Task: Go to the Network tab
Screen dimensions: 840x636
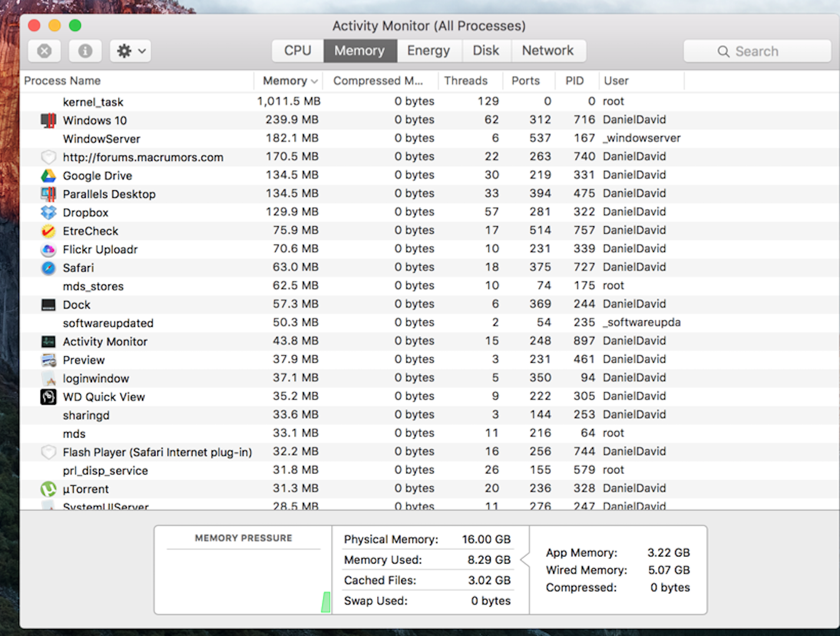Action: point(548,51)
